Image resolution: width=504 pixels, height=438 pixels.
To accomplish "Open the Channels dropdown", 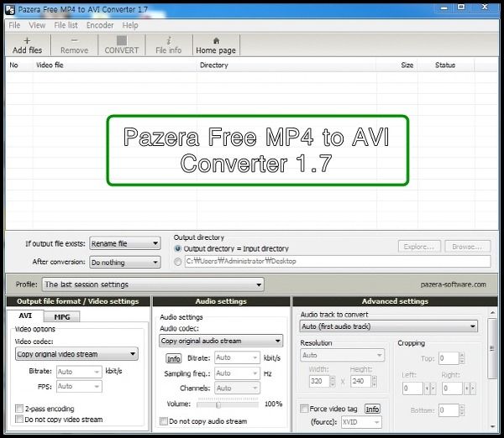I will coord(237,388).
